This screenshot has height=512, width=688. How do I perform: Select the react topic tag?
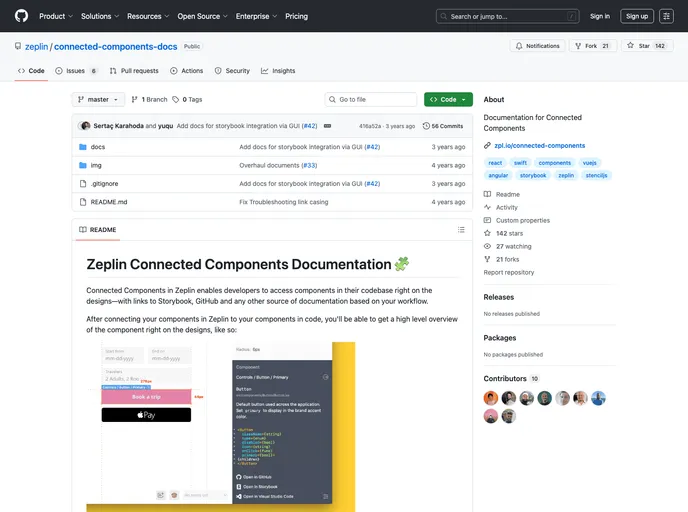[x=495, y=163]
